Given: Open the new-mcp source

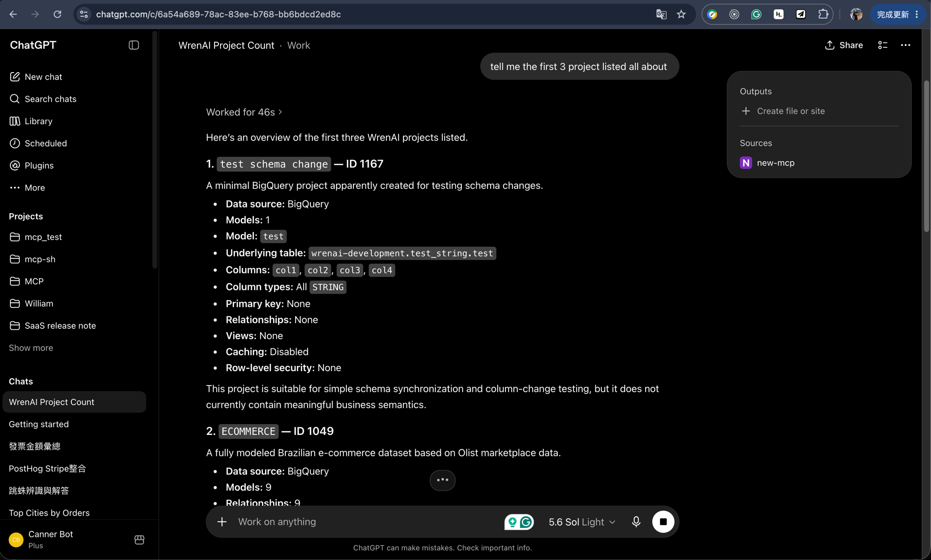Looking at the screenshot, I should coord(767,163).
